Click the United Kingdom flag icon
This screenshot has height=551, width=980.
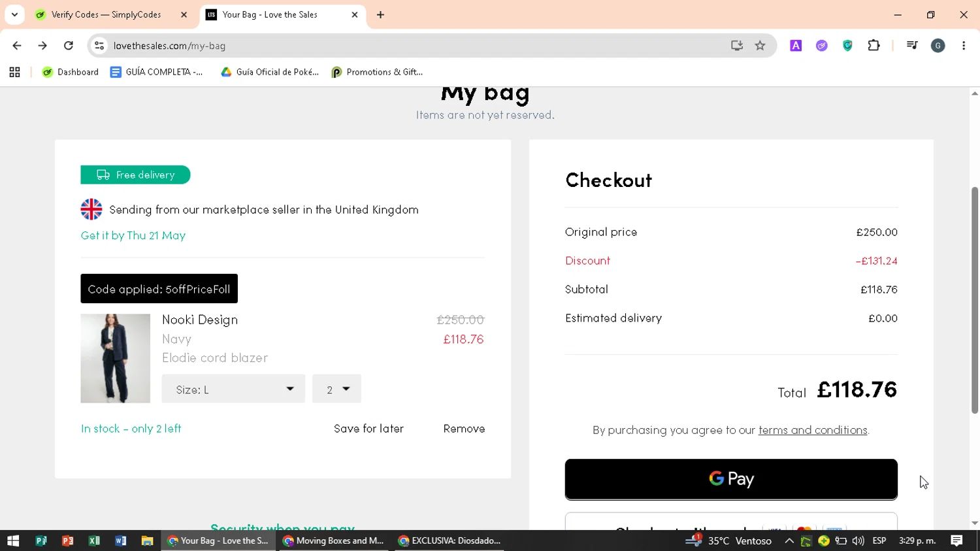click(x=91, y=209)
